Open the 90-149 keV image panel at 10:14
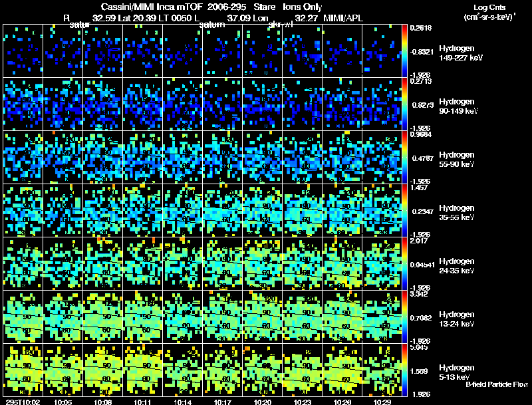 [182, 104]
